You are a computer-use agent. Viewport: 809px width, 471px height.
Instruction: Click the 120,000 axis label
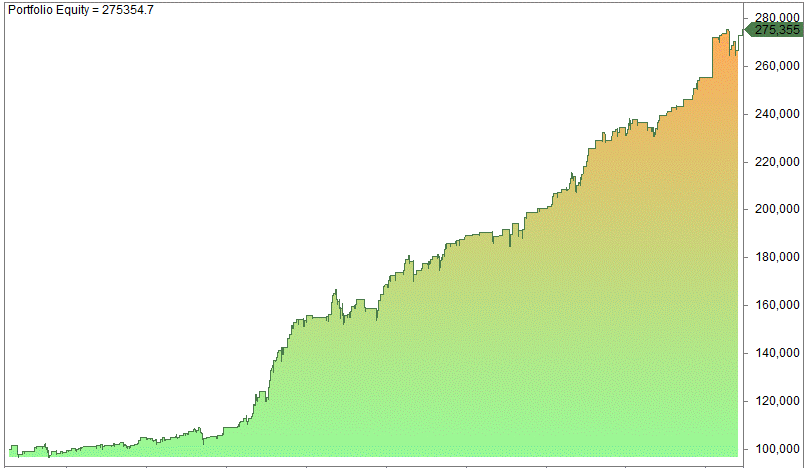(x=777, y=402)
